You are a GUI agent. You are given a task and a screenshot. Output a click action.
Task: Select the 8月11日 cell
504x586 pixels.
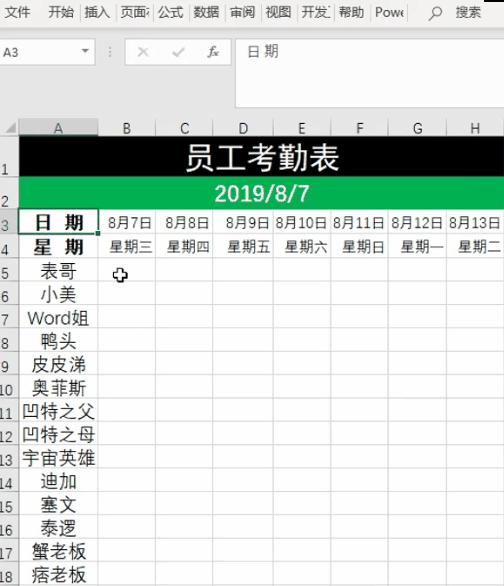[x=359, y=222]
